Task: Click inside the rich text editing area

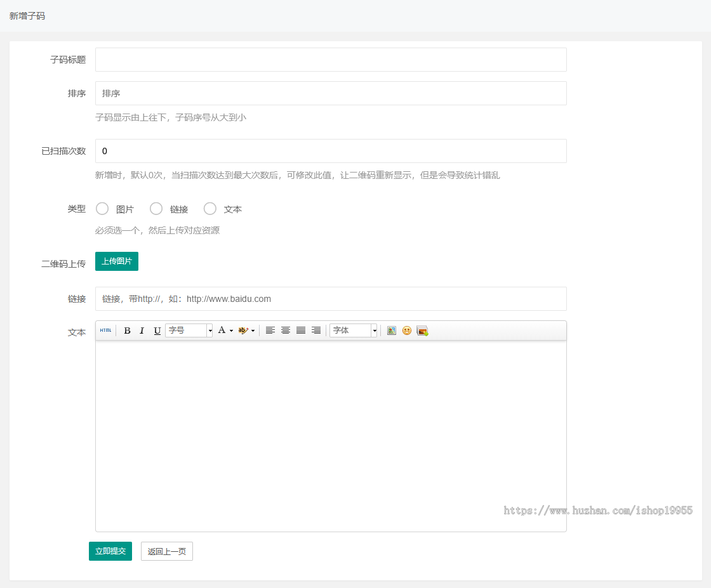Action: [331, 436]
